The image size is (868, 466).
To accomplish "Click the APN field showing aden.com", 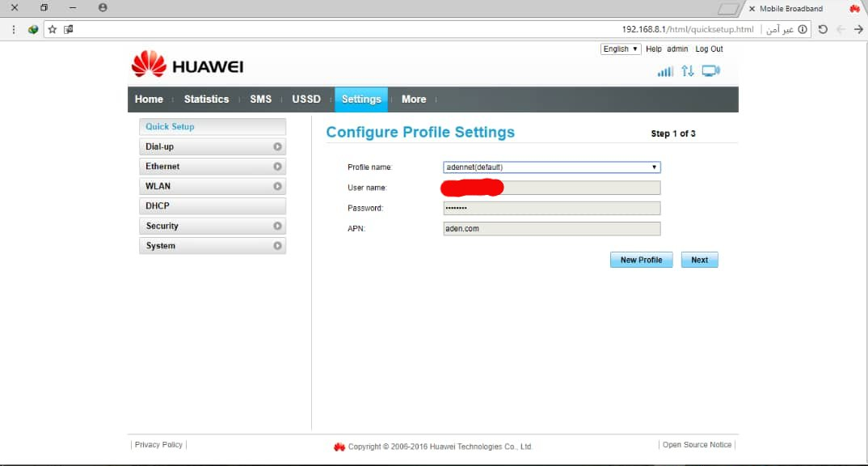I will [552, 229].
